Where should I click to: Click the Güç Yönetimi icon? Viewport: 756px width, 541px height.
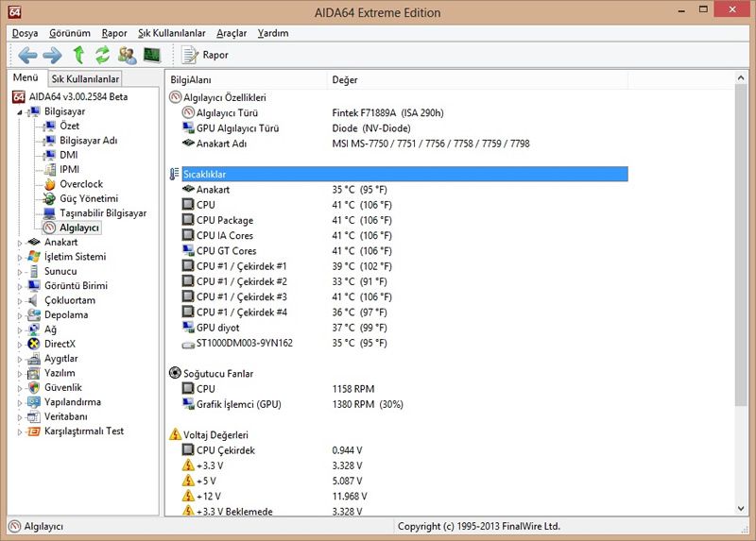pos(49,198)
